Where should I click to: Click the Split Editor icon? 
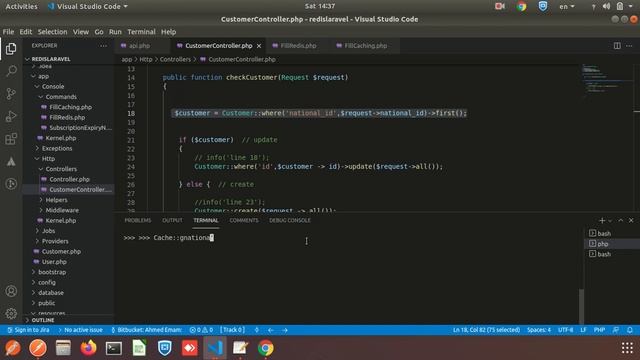coord(617,46)
